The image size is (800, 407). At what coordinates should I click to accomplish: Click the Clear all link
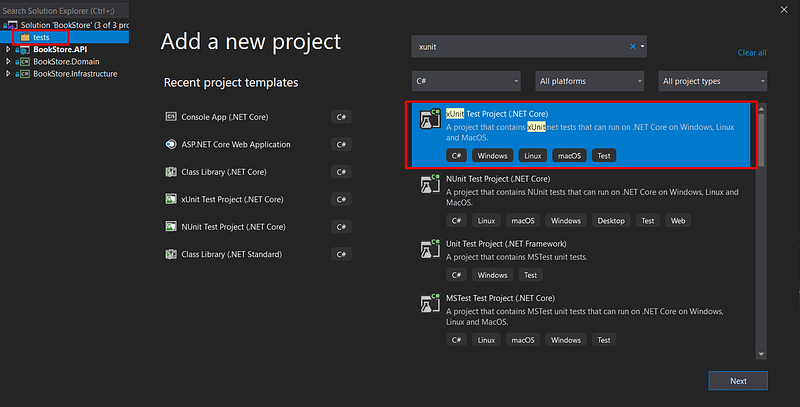752,52
